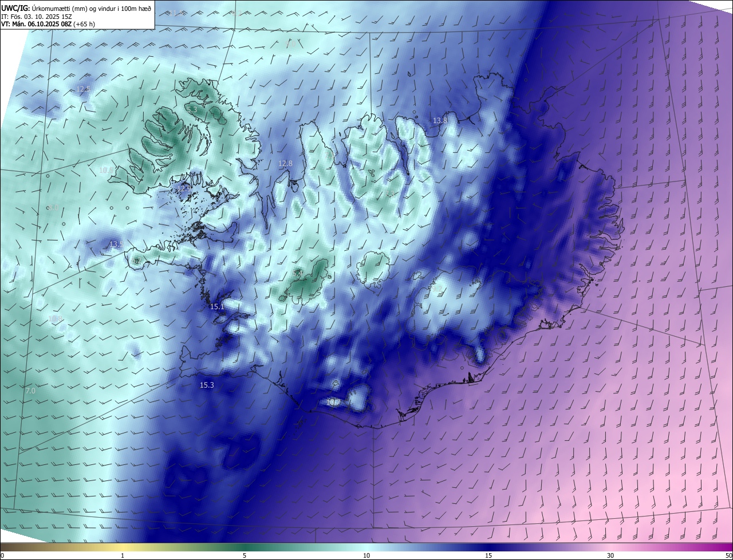
Task: Click the 10.8 value on the map
Action: click(55, 319)
